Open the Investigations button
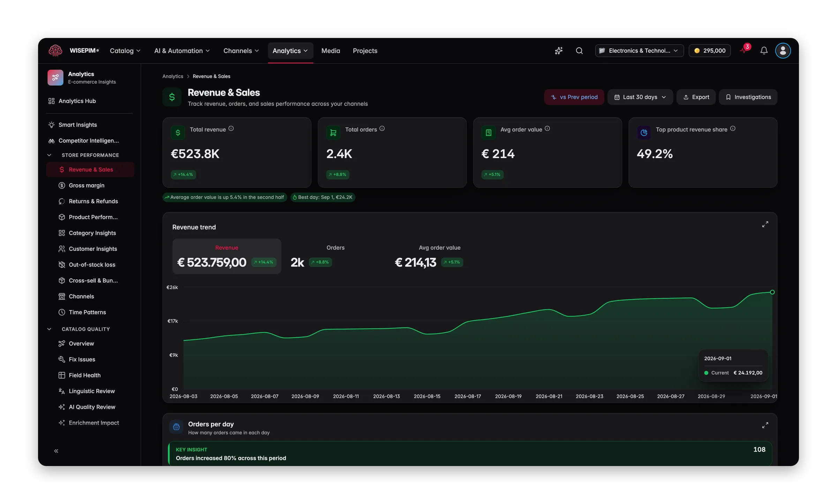837x504 pixels. (748, 97)
